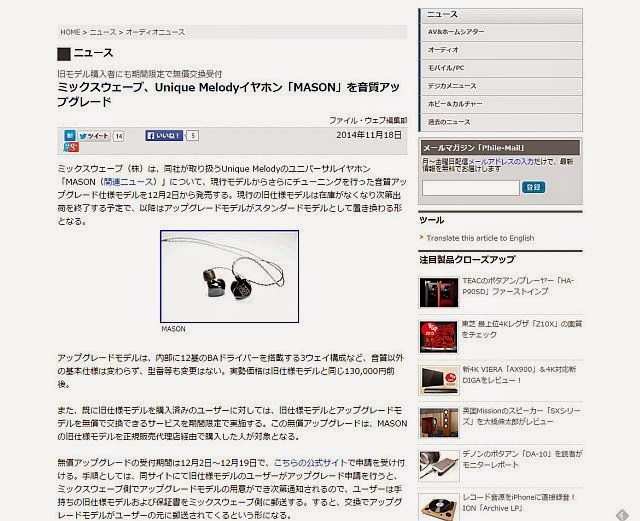Open the TEAC HA-P90SD first impression article
This screenshot has width=640, height=521.
tap(518, 286)
